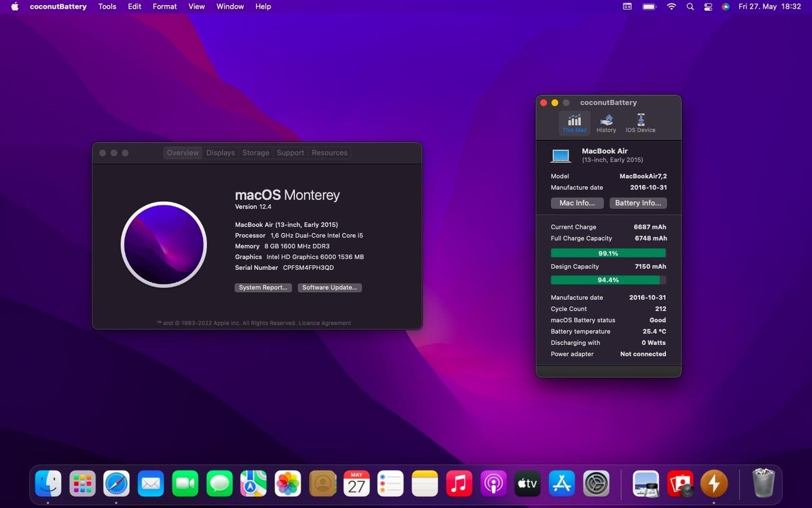Screen dimensions: 812x508
Task: Click the battery status icon in menu bar
Action: [650, 6]
